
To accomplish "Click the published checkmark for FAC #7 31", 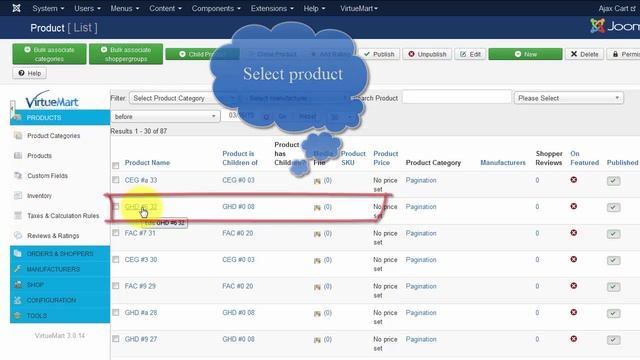I will click(x=613, y=234).
